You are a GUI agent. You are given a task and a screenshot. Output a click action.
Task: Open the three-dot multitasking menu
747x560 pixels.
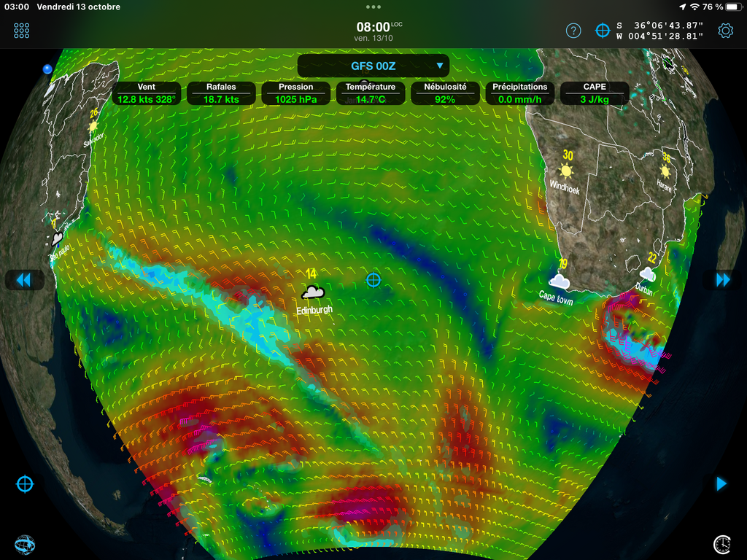tap(373, 7)
